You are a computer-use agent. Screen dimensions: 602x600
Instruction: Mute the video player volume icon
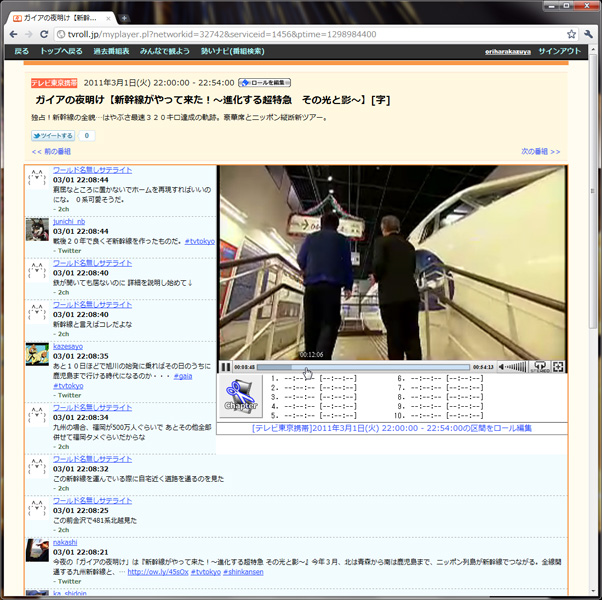pyautogui.click(x=504, y=367)
